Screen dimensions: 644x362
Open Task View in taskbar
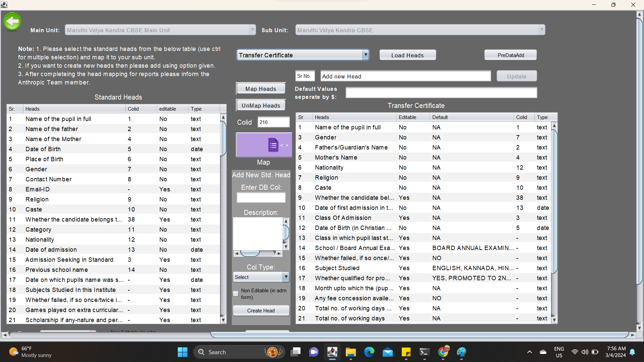(296, 352)
